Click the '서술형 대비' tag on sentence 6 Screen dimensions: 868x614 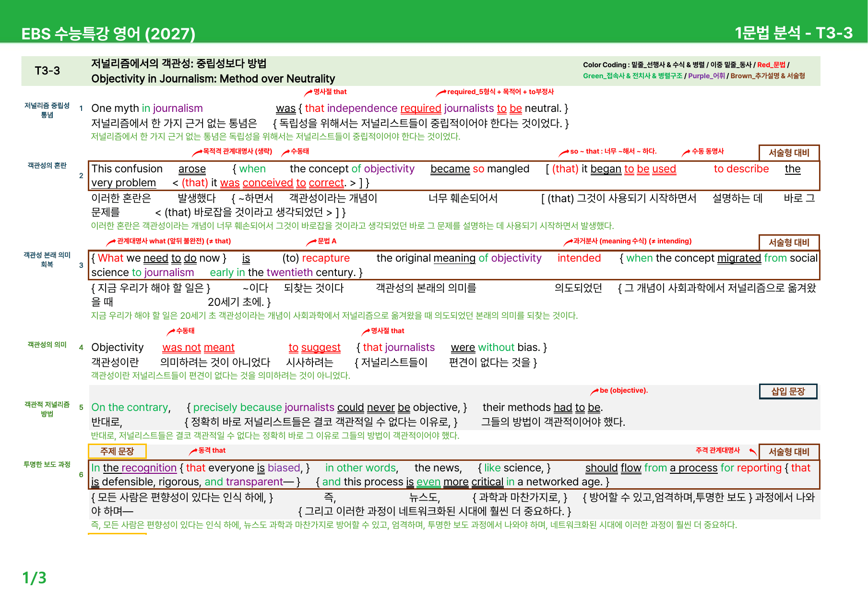point(789,452)
